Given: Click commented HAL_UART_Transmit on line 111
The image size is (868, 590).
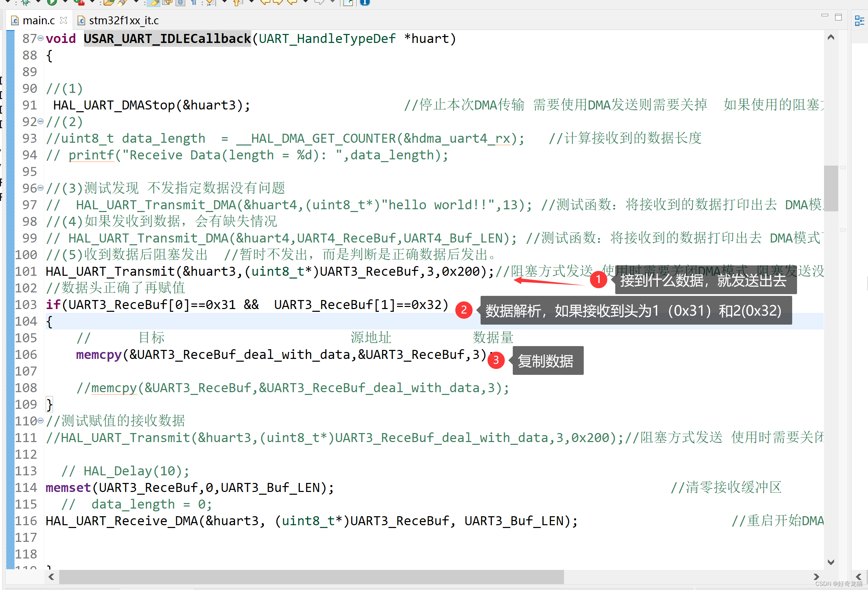Looking at the screenshot, I should point(335,438).
